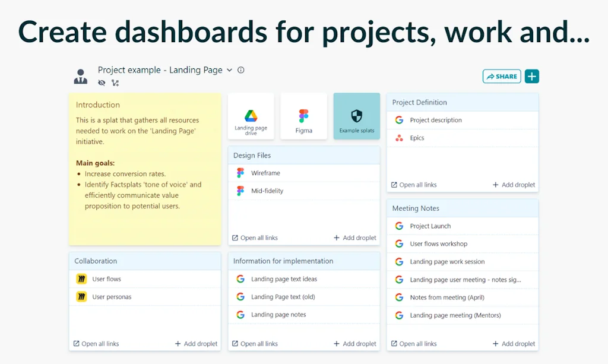Screen dimensions: 608x364
Task: Open the Example splats shield tile
Action: pyautogui.click(x=356, y=116)
